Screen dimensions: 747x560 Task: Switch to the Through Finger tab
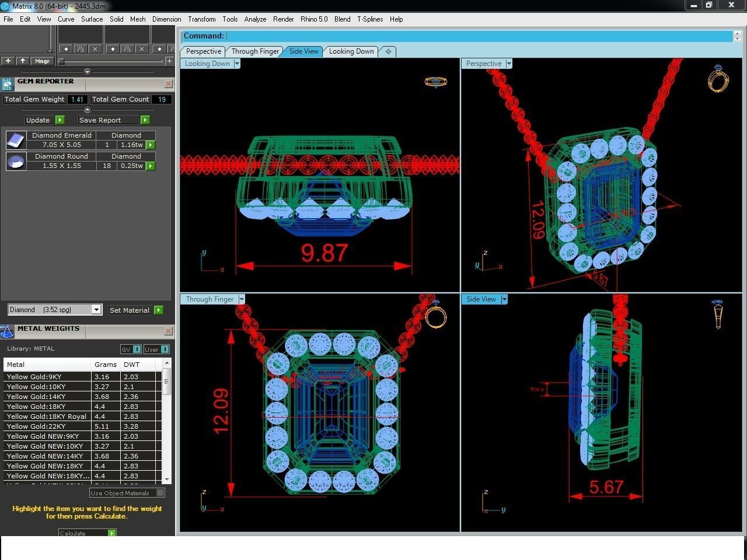(255, 51)
